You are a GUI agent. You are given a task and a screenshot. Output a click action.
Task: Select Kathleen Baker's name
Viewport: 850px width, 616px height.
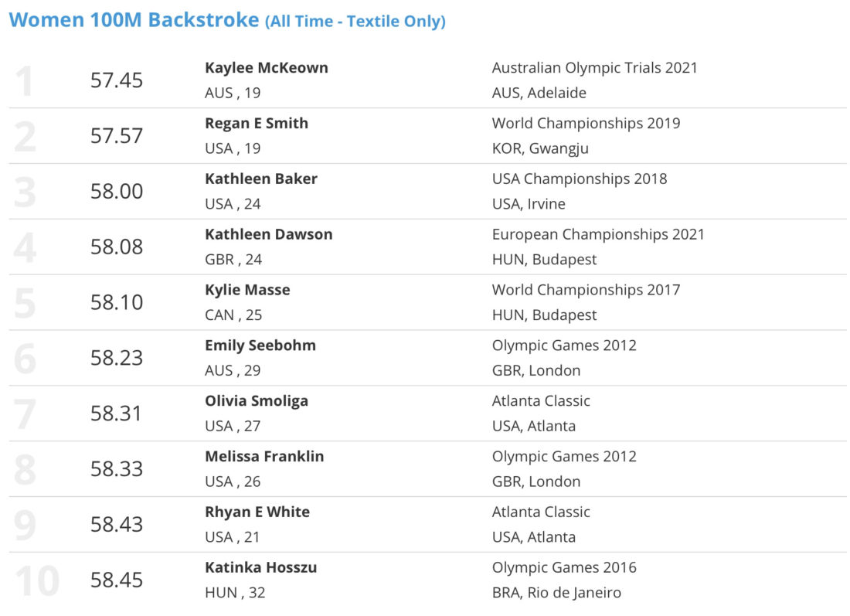(x=260, y=179)
